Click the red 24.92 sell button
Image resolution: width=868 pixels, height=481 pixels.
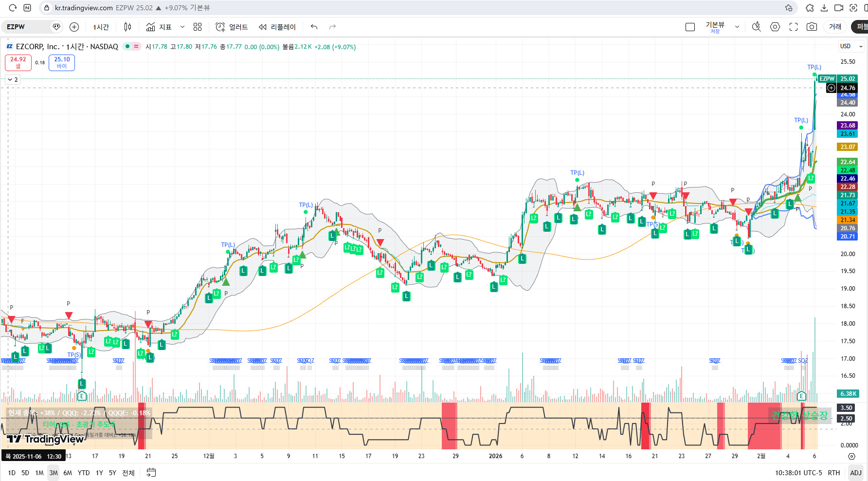click(x=18, y=62)
